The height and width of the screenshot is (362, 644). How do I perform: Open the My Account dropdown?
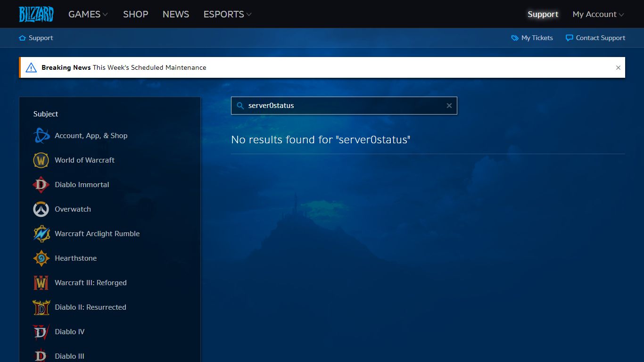pos(598,14)
